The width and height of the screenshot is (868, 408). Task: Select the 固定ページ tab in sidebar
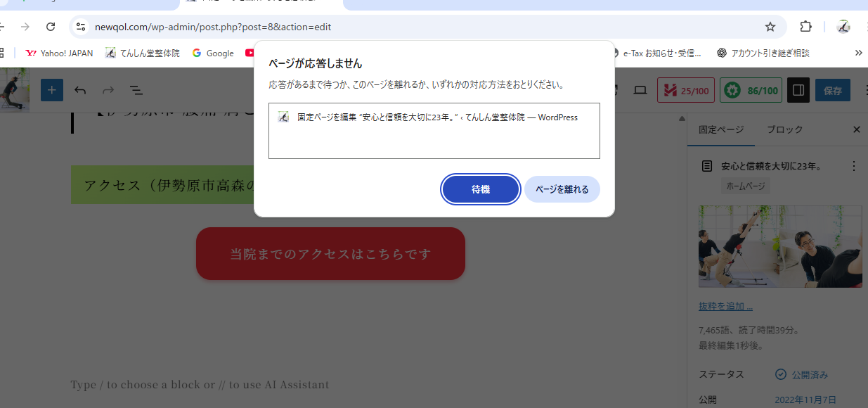[721, 129]
